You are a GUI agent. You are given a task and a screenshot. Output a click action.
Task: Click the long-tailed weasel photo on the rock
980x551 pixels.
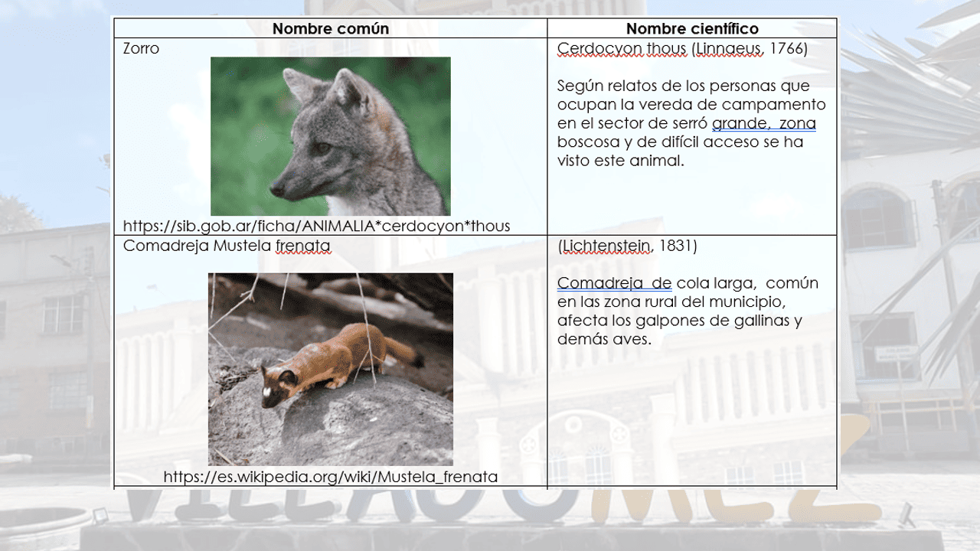(330, 369)
